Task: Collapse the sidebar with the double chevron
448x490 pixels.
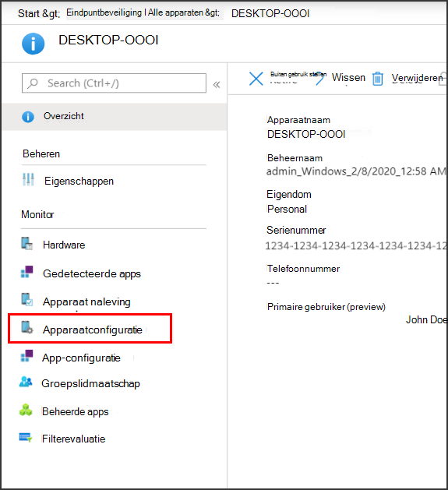Action: pos(217,84)
